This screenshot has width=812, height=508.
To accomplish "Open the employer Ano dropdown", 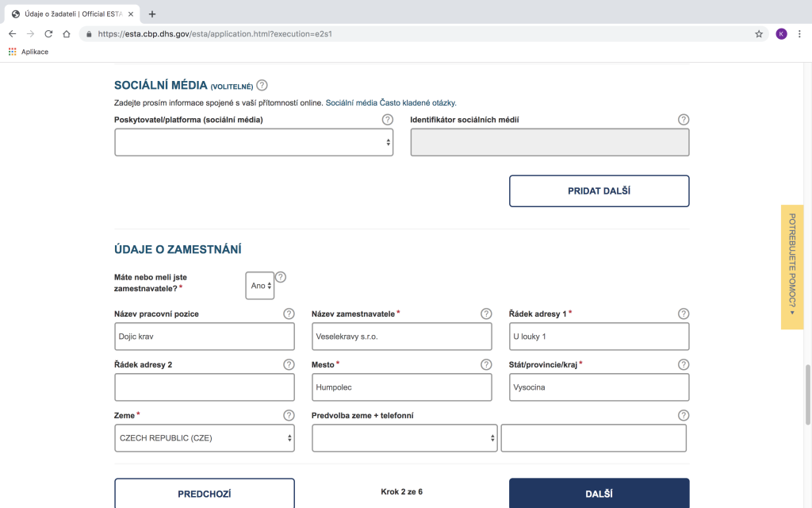I will click(x=260, y=286).
